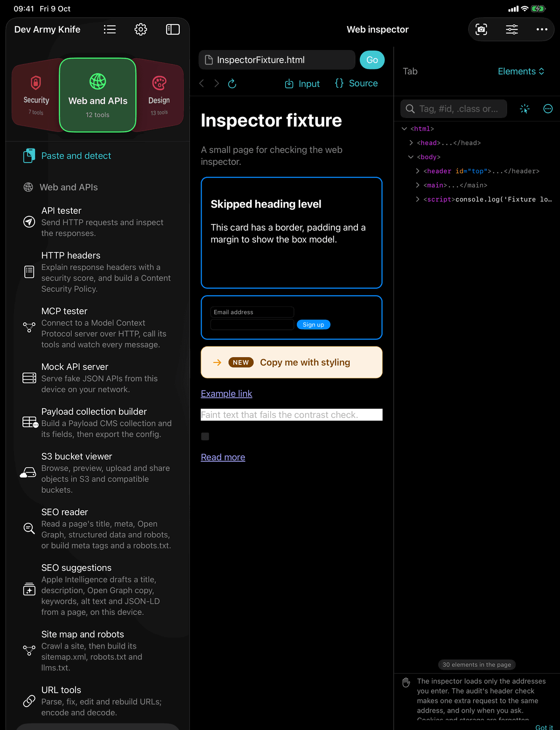560x730 pixels.
Task: Select the Web and APIs category card
Action: point(98,95)
